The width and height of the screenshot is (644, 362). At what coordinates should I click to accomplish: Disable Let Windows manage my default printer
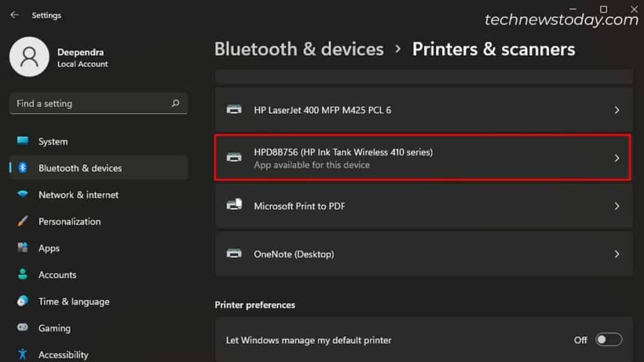pos(608,339)
